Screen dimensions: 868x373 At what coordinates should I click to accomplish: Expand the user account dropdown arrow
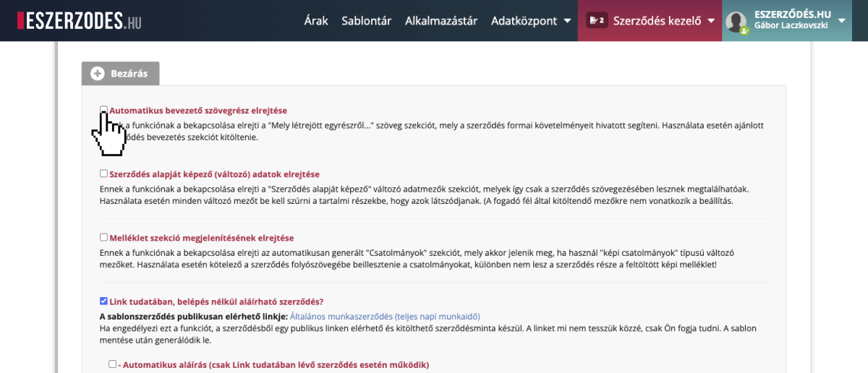pyautogui.click(x=841, y=21)
